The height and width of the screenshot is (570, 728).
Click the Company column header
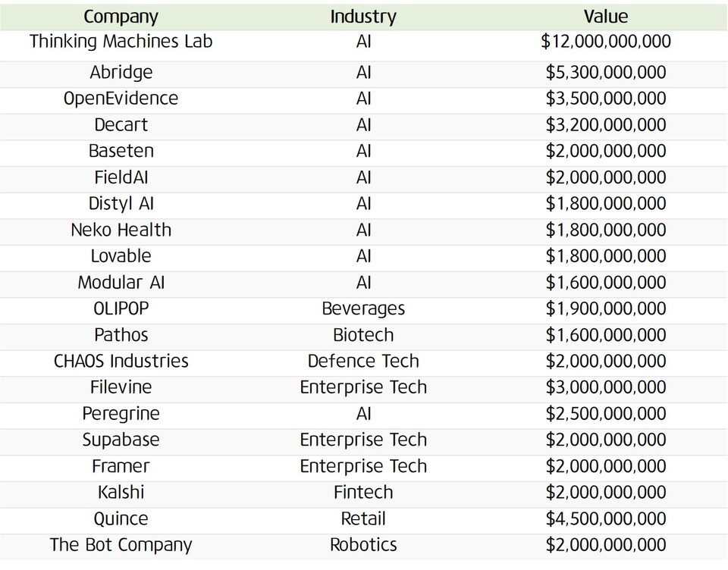click(121, 17)
